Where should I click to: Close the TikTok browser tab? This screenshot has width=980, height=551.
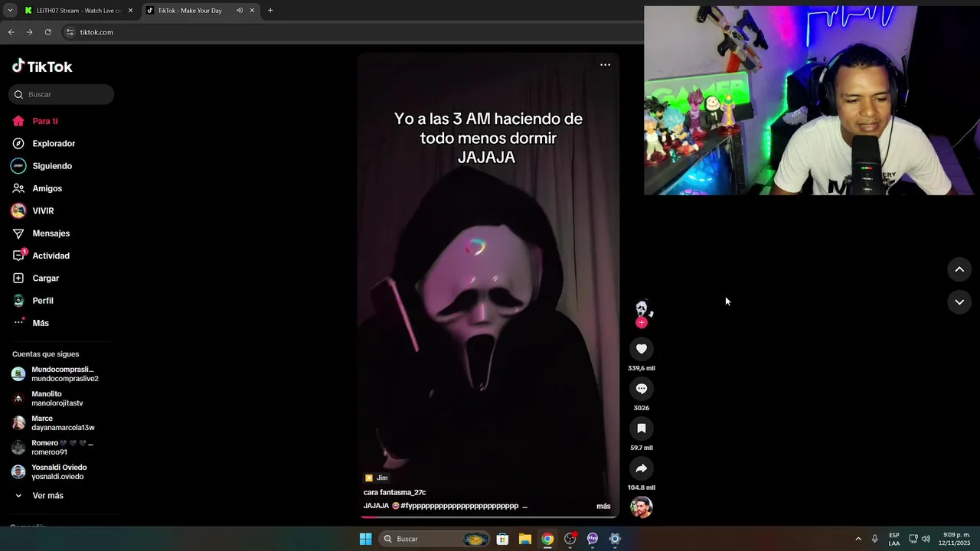[252, 11]
